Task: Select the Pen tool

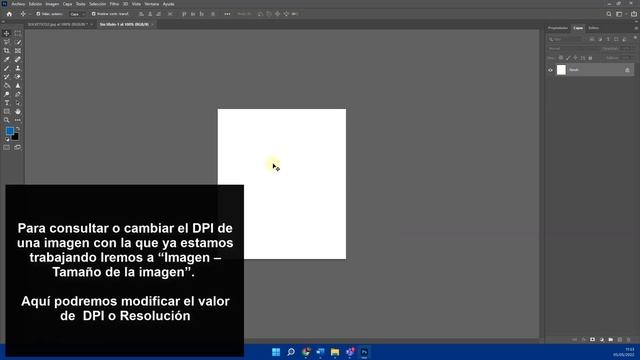Action: 18,94
